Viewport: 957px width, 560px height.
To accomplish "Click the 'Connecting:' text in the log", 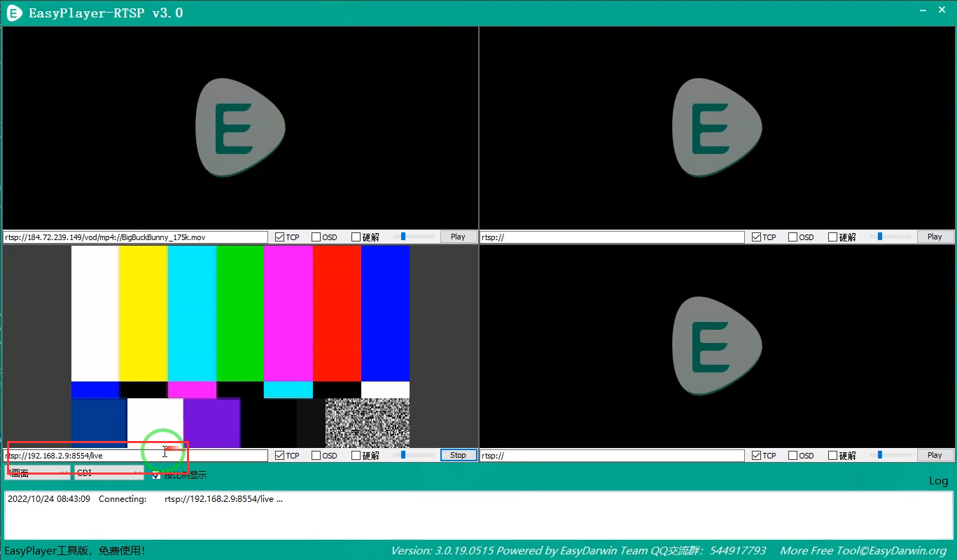I will click(x=123, y=499).
